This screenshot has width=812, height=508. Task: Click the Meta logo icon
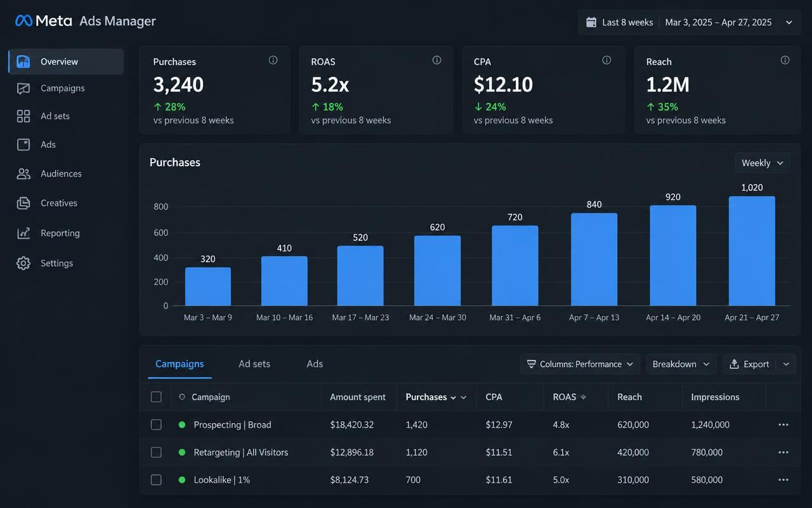[23, 21]
